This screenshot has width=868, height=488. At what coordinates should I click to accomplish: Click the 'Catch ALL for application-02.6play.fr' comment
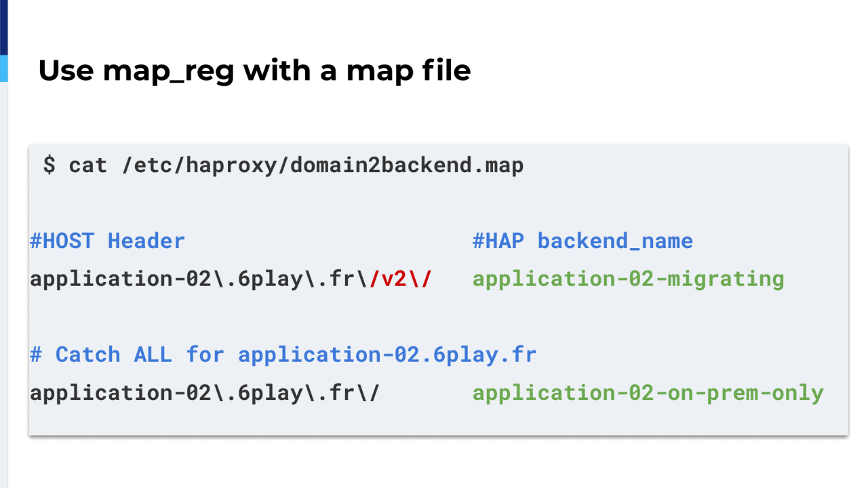[x=285, y=354]
